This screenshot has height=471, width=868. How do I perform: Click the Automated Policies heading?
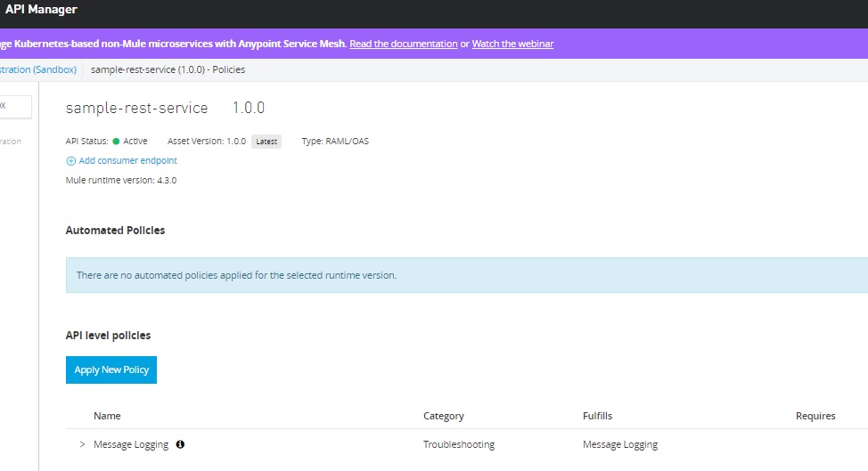tap(115, 230)
